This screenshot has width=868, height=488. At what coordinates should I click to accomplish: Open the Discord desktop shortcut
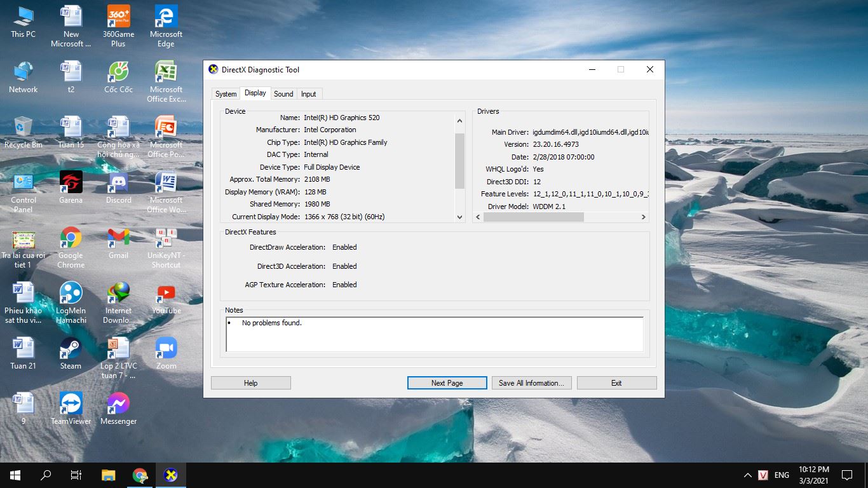tap(118, 184)
